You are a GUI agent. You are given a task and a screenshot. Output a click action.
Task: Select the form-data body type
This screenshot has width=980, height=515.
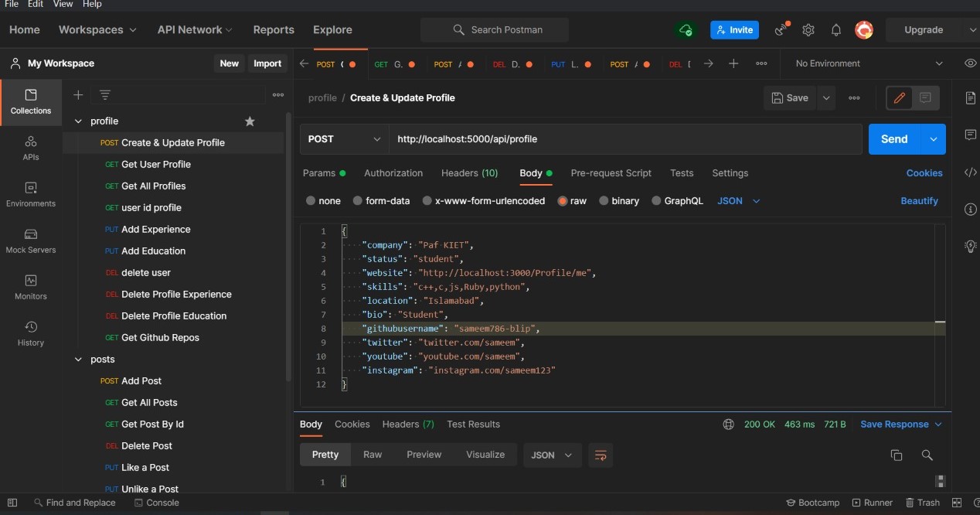coord(381,201)
